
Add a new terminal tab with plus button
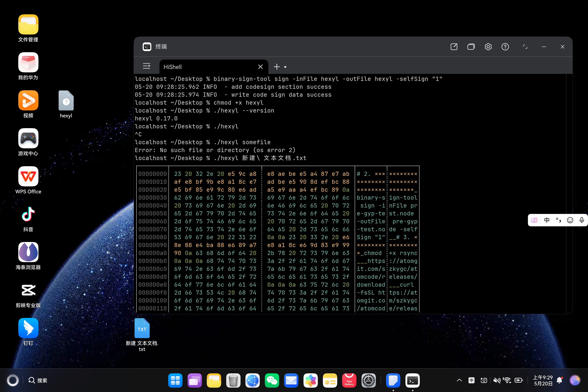[276, 67]
